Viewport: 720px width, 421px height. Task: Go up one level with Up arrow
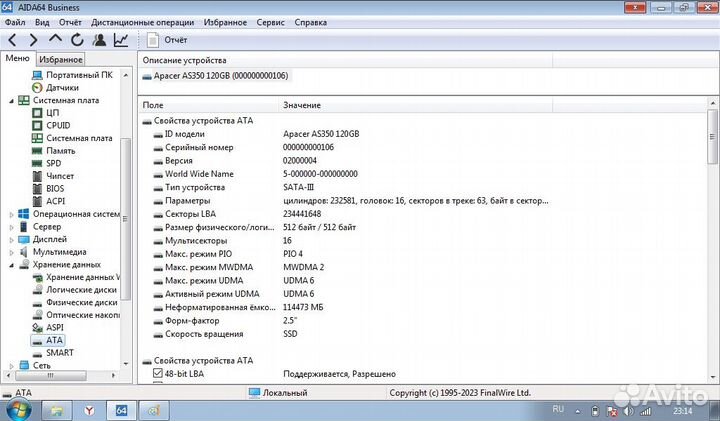tap(55, 39)
